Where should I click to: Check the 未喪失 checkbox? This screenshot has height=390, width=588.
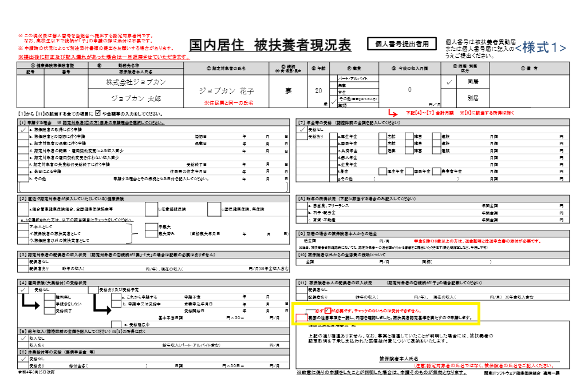[151, 226]
